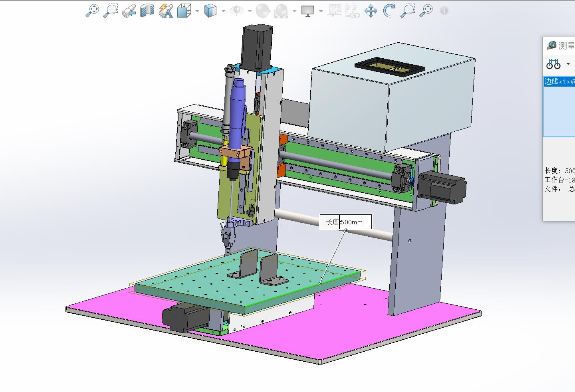Viewport: 575px width, 392px height.
Task: Go back to the Previous View
Action: click(129, 11)
